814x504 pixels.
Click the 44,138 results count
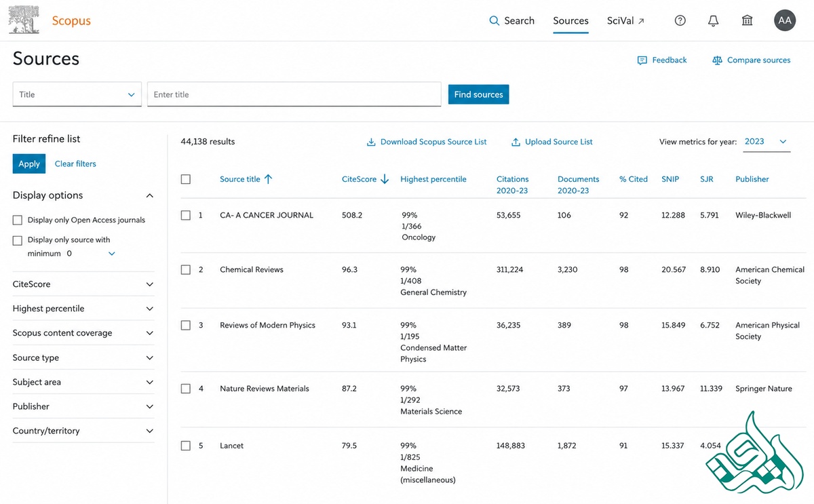[208, 142]
